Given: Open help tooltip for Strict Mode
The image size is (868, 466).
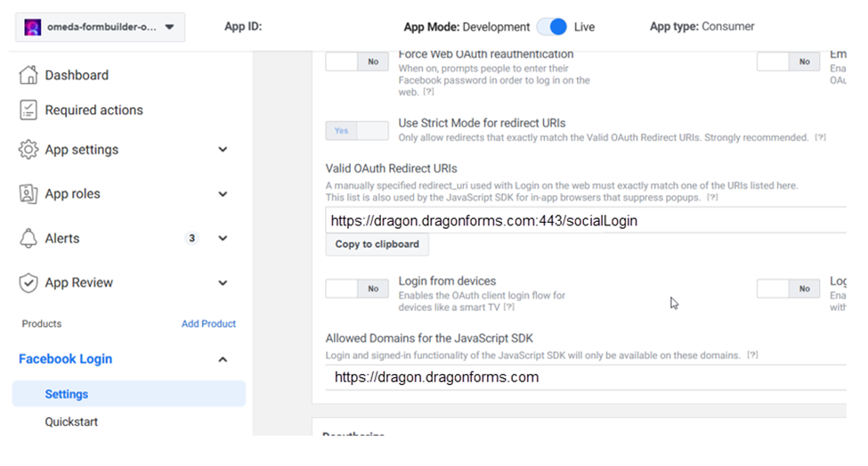Looking at the screenshot, I should pos(820,138).
